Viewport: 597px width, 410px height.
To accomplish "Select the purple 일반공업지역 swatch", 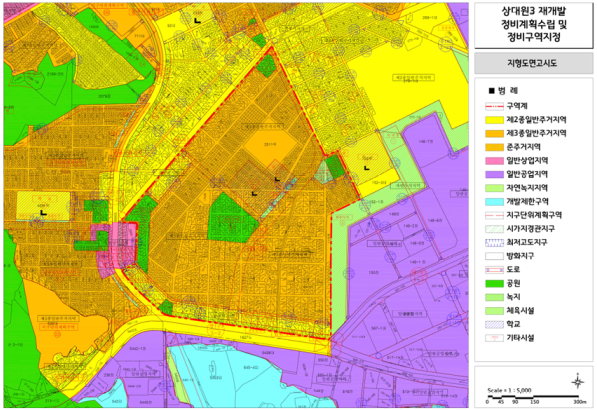I will pyautogui.click(x=494, y=174).
